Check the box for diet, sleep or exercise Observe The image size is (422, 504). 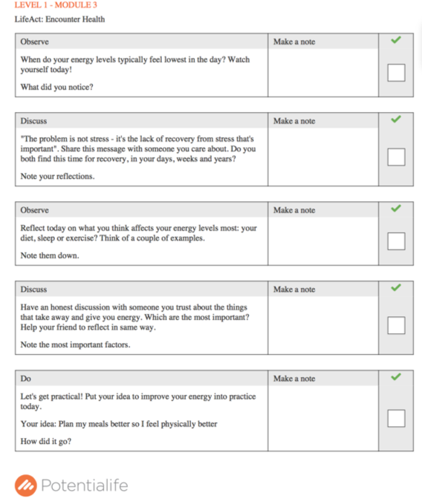[396, 241]
